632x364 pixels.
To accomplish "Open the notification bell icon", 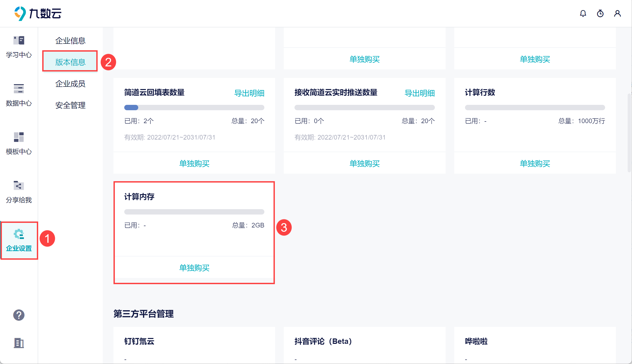I will coord(583,13).
